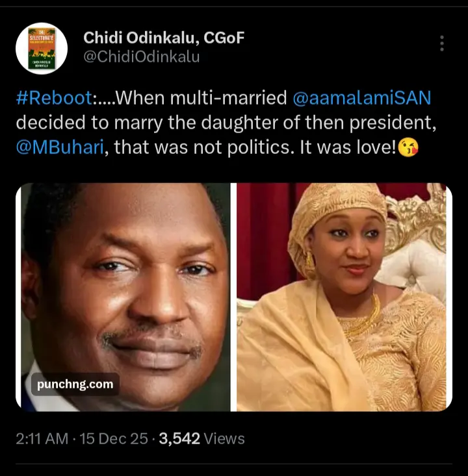Tap the book cover profile avatar
The width and height of the screenshot is (468, 476).
coord(42,47)
